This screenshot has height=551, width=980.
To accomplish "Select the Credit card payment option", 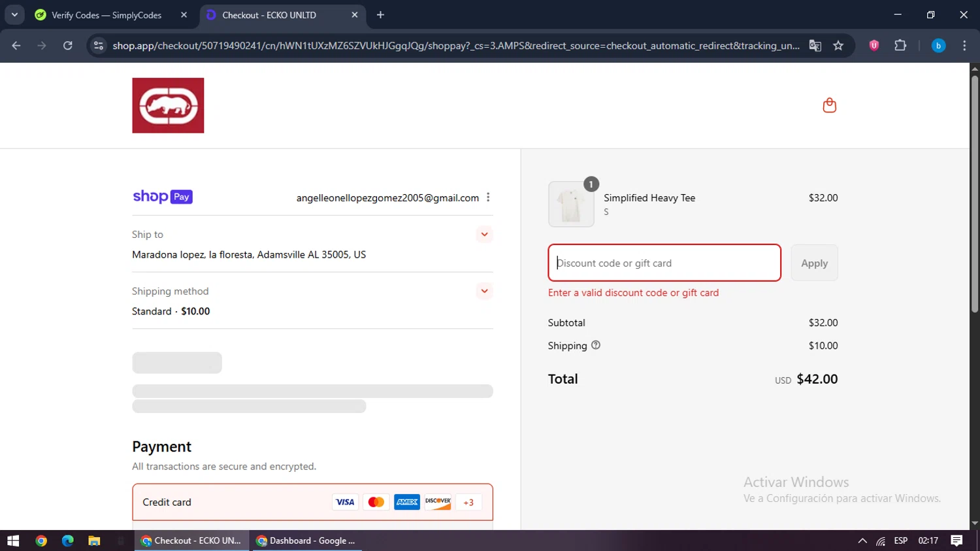I will point(312,502).
